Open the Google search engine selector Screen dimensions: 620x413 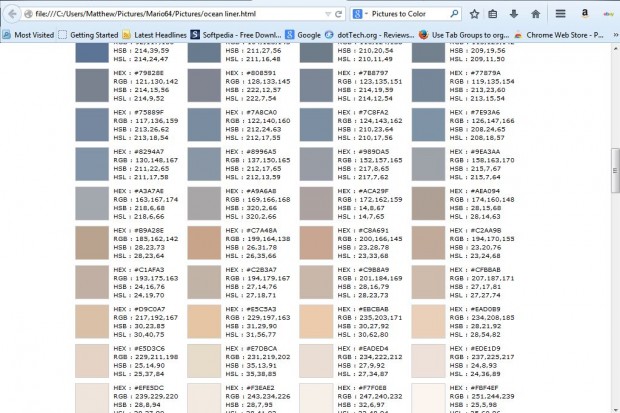(x=359, y=14)
